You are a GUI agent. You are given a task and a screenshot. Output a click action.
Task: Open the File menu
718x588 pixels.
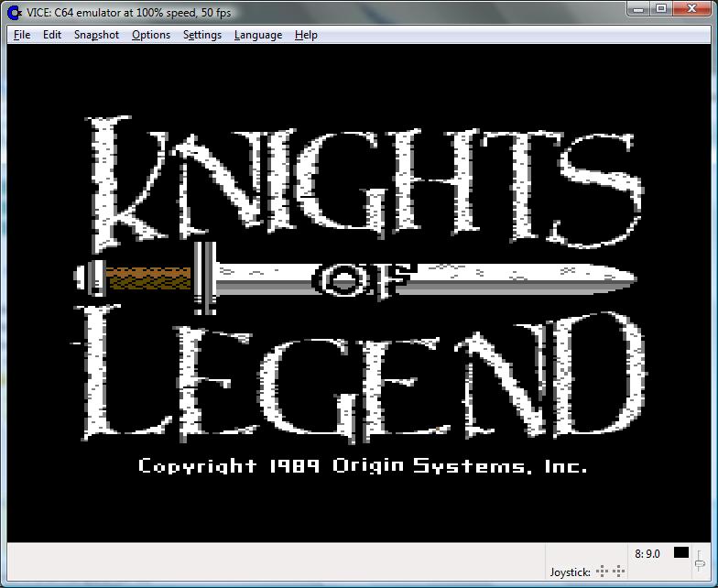(x=22, y=35)
